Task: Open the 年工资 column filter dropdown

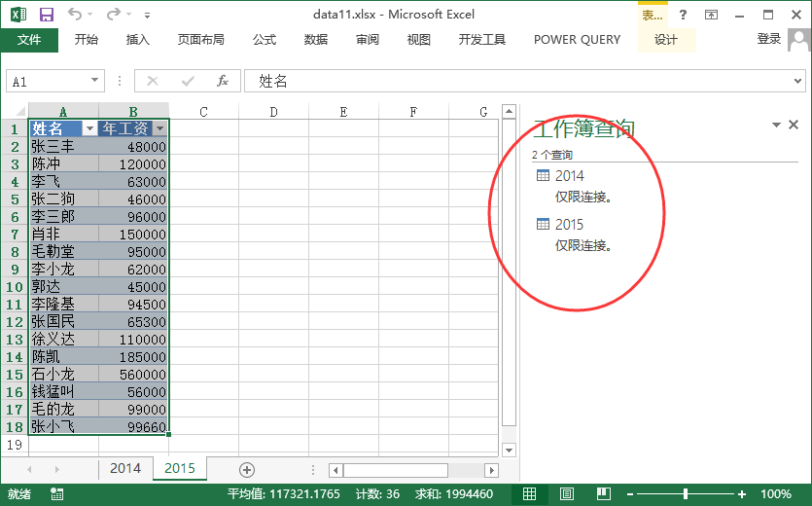Action: click(160, 128)
